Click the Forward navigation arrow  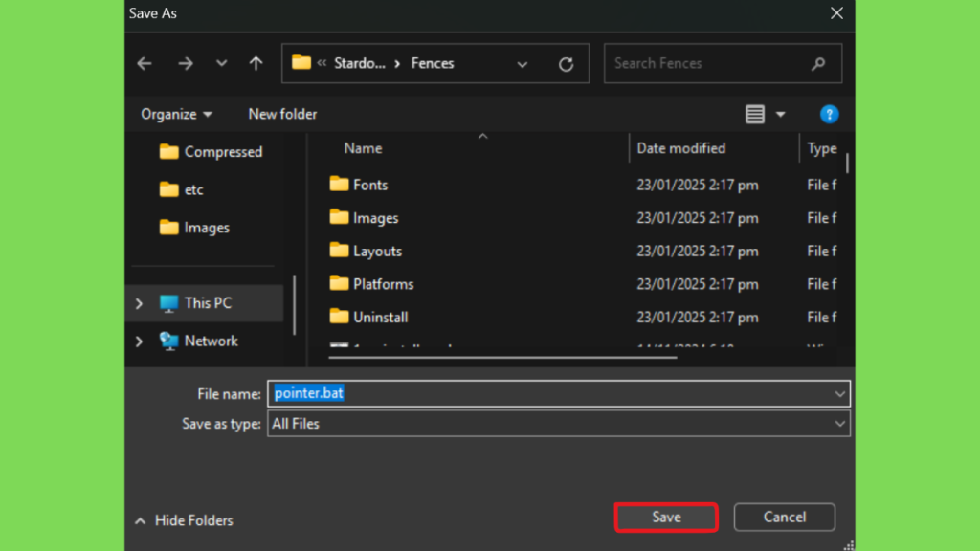pos(186,63)
